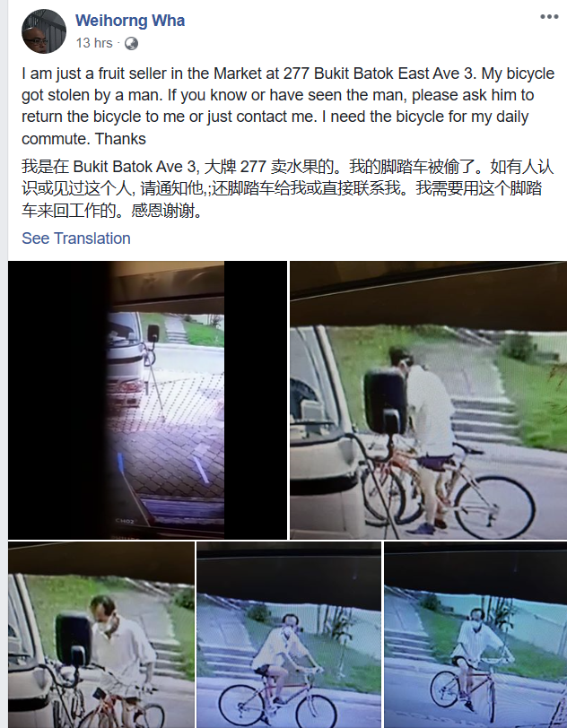Click See Translation link
Image resolution: width=567 pixels, height=728 pixels.
coord(76,238)
